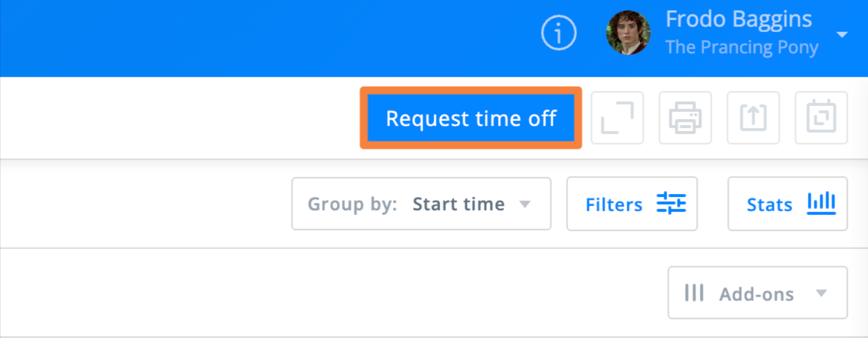Open the Add-ons dropdown menu
Screen dimensions: 868x338
point(757,293)
